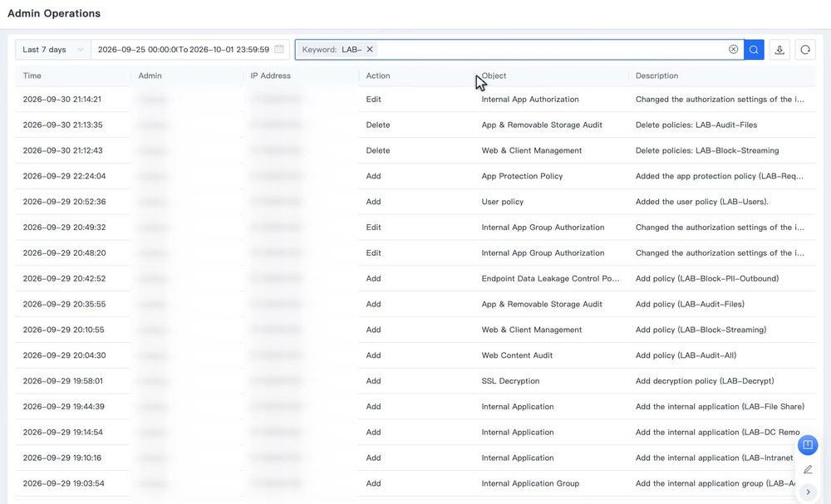
Task: Sort by the Time column header
Action: click(32, 76)
